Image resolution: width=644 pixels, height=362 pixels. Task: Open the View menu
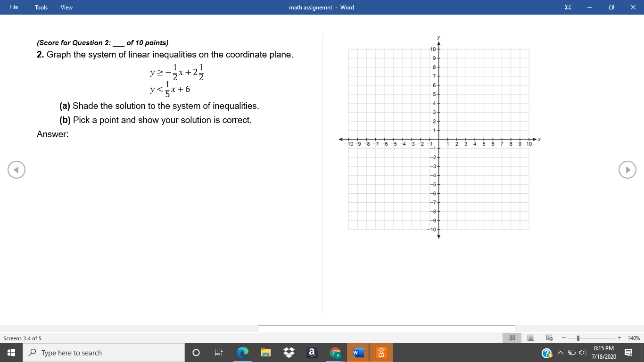tap(66, 7)
